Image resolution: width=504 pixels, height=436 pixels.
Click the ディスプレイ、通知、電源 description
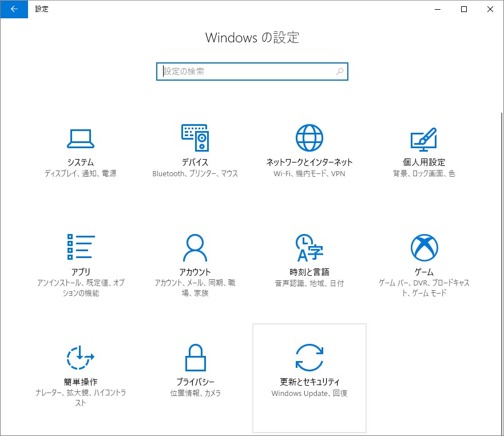click(x=80, y=173)
